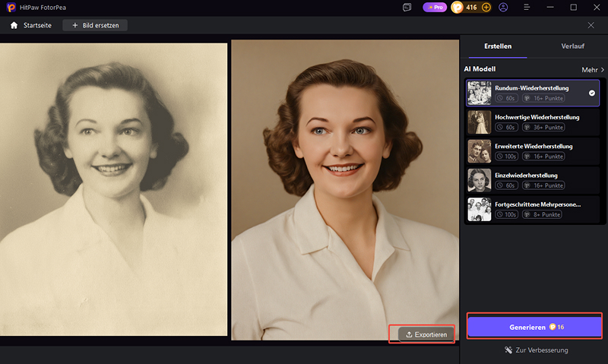
Task: Close the editing panel with X
Action: coord(591,25)
